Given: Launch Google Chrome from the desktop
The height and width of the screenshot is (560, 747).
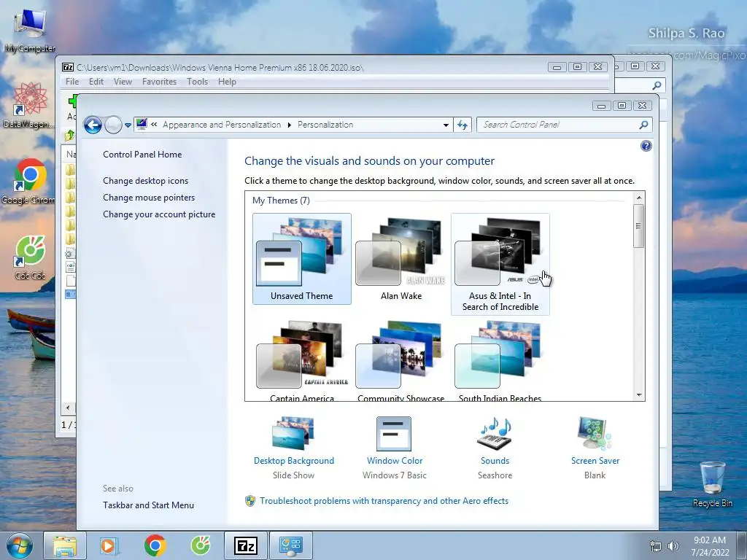Looking at the screenshot, I should [28, 181].
